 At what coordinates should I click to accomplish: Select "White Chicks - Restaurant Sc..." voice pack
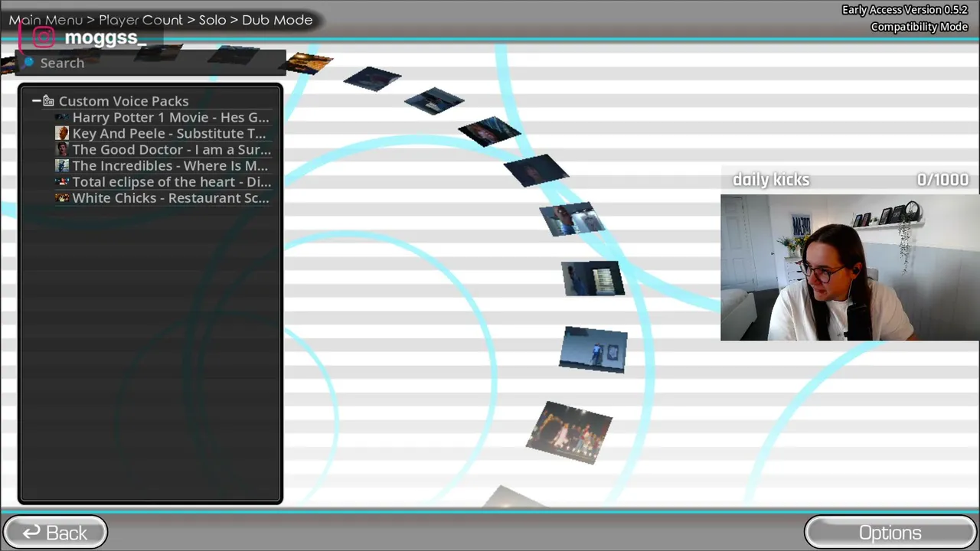162,198
